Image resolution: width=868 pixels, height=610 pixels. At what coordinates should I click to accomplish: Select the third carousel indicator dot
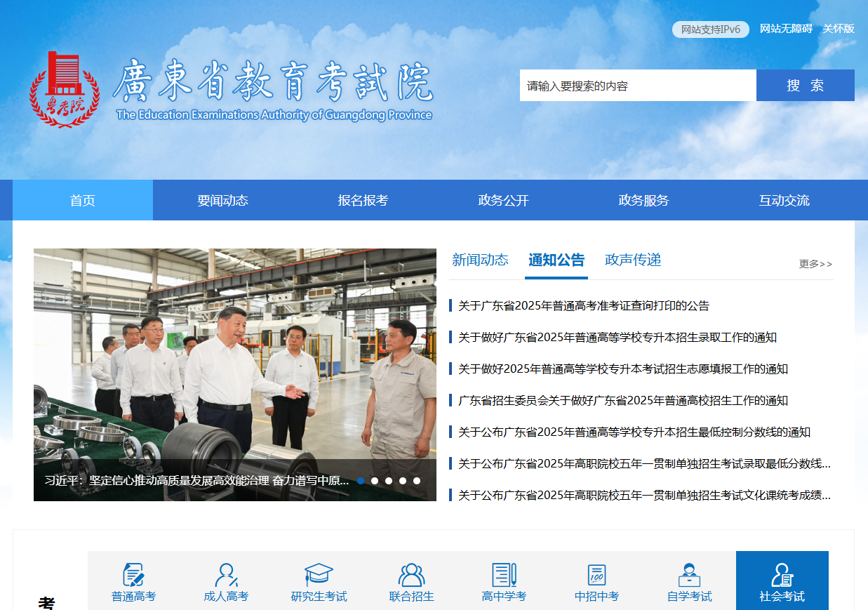coord(389,481)
